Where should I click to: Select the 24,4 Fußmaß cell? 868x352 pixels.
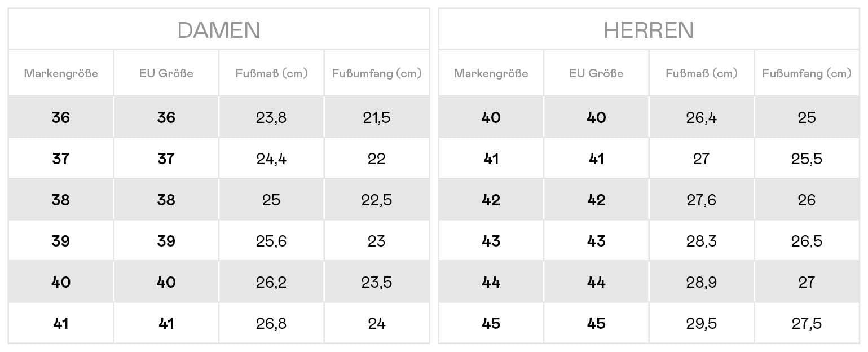(x=271, y=159)
